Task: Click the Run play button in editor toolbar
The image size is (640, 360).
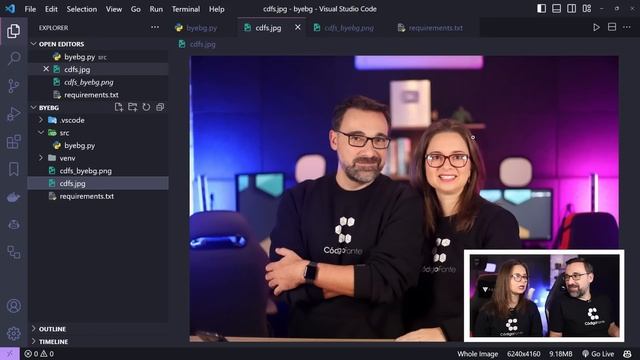Action: [596, 27]
